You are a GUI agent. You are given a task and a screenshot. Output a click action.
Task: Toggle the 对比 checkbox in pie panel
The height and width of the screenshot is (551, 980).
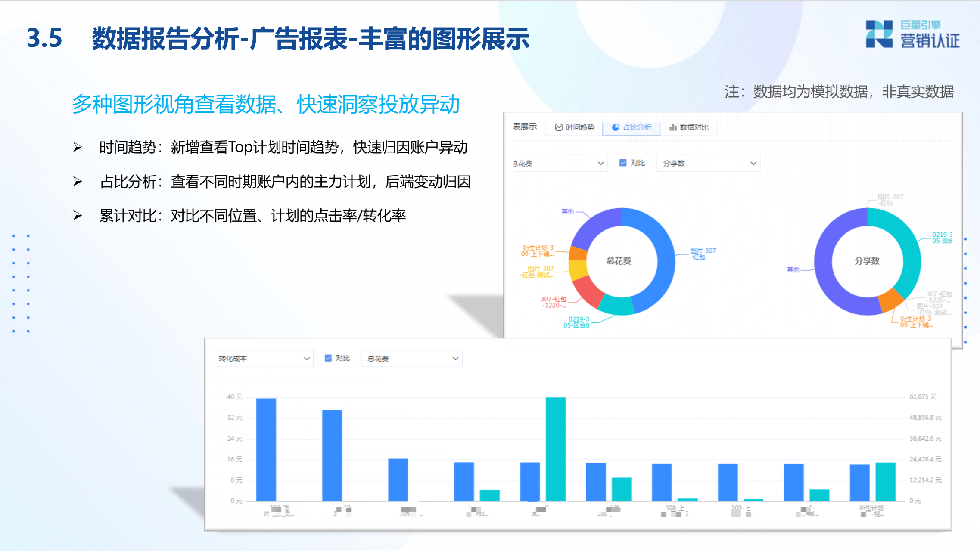point(622,163)
